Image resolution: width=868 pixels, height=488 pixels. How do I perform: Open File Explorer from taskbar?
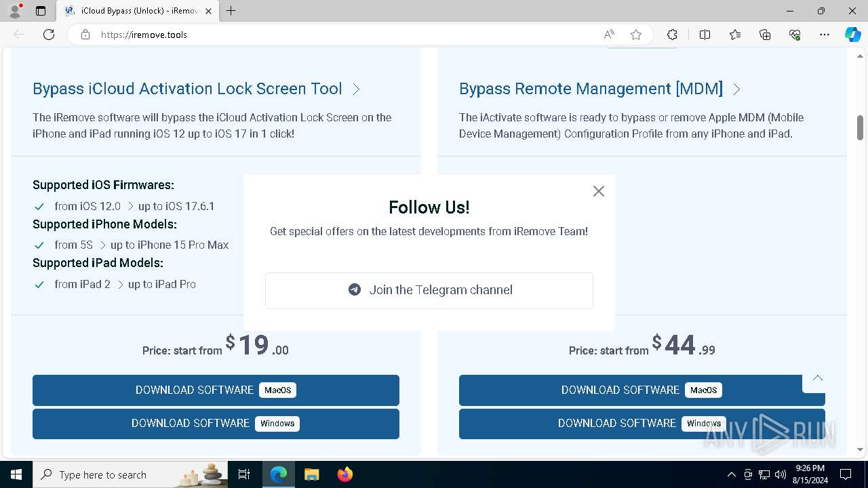311,474
